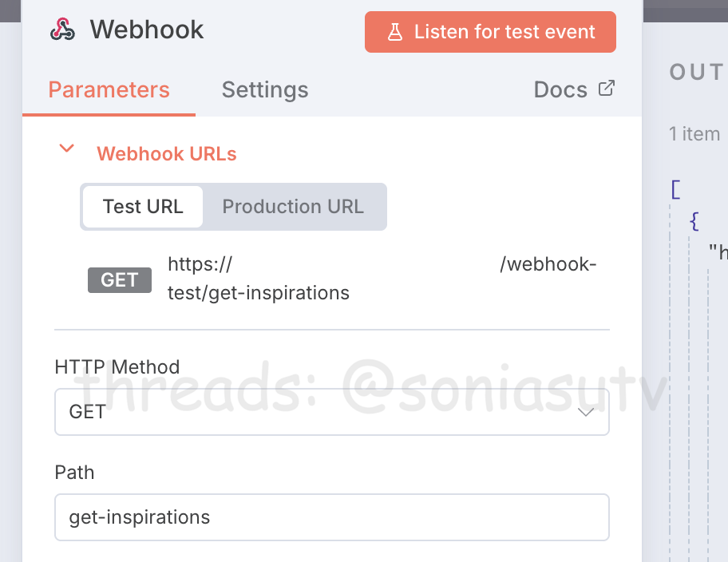728x562 pixels.
Task: Click the Webhook node icon
Action: (62, 30)
